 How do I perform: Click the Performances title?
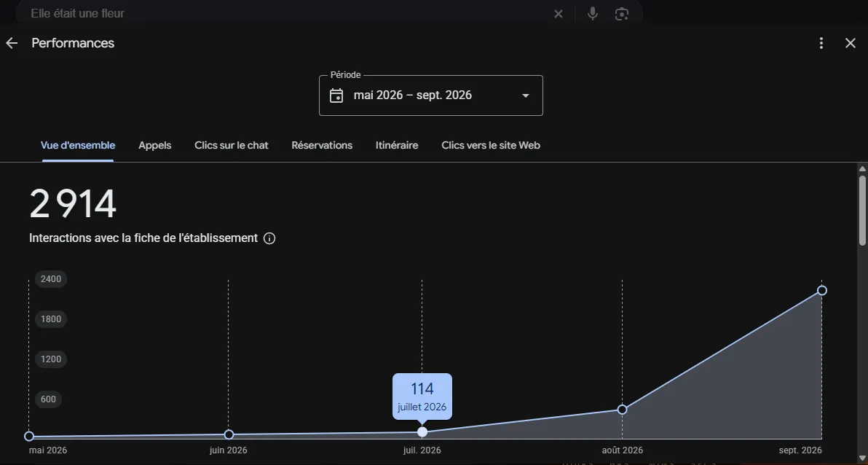pos(73,43)
